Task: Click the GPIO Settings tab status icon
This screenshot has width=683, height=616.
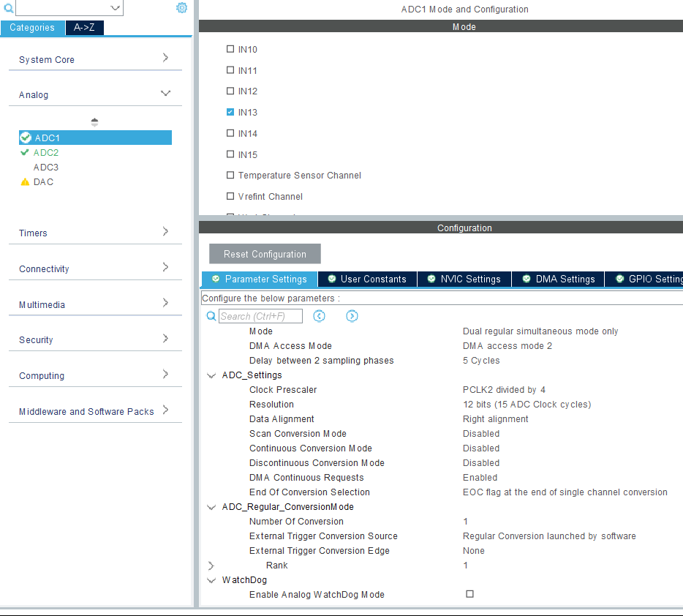Action: (619, 279)
